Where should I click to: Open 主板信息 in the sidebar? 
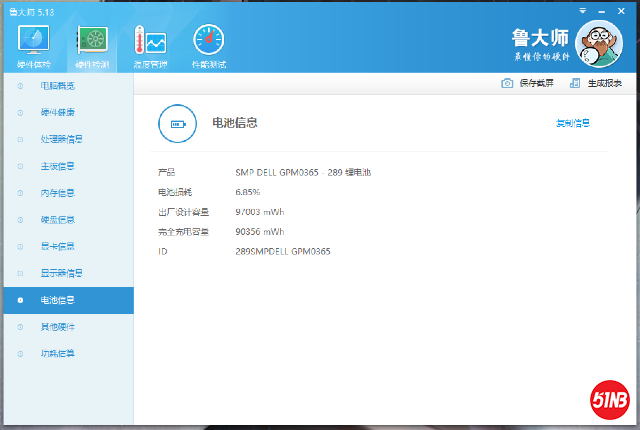pos(57,166)
